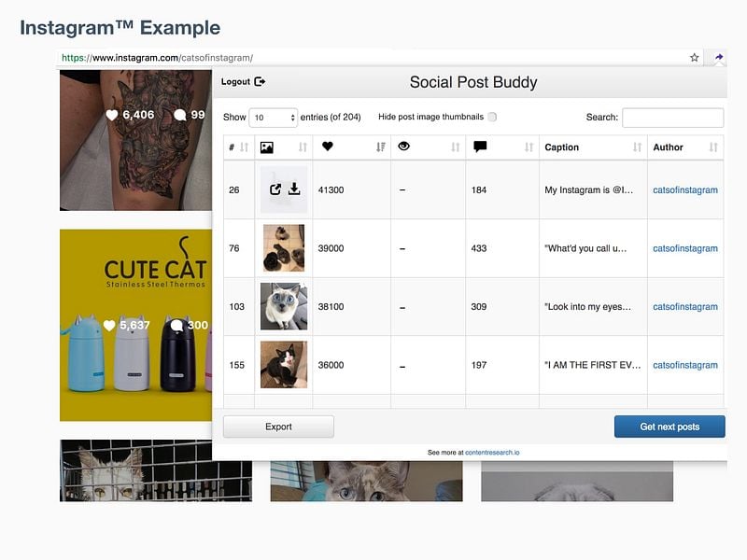This screenshot has height=560, width=747.
Task: Click the sort arrows beside the # column
Action: click(x=245, y=147)
